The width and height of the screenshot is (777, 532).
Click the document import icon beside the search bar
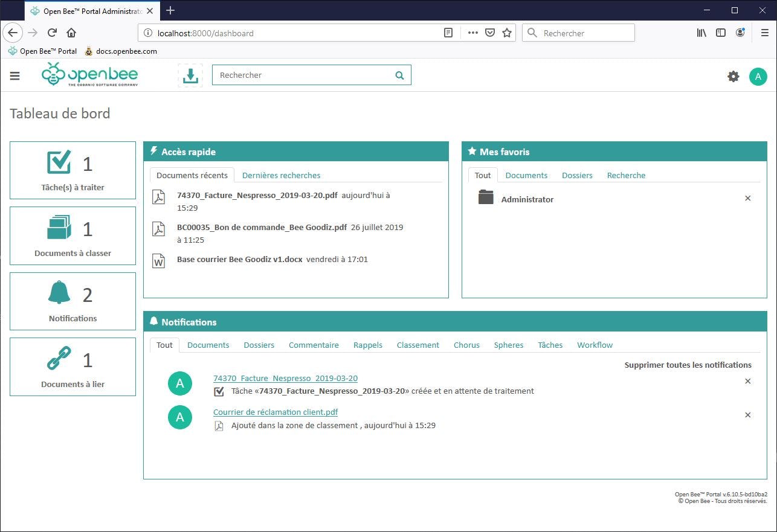[190, 75]
